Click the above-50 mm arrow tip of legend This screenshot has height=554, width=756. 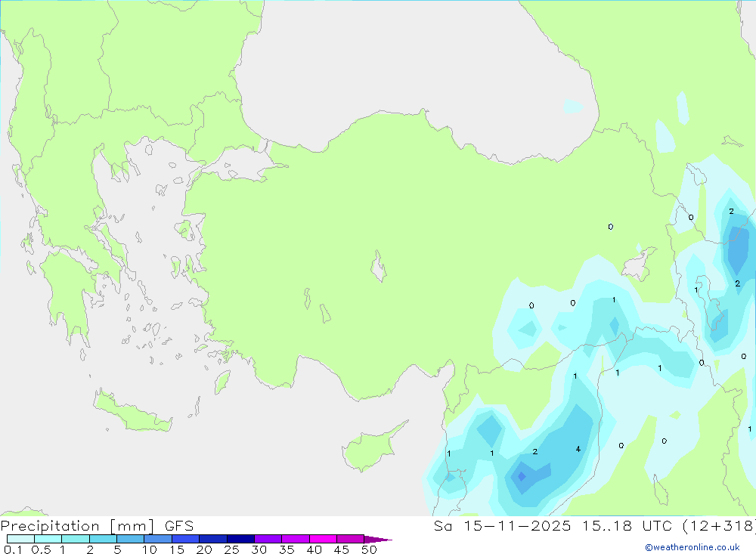(378, 539)
